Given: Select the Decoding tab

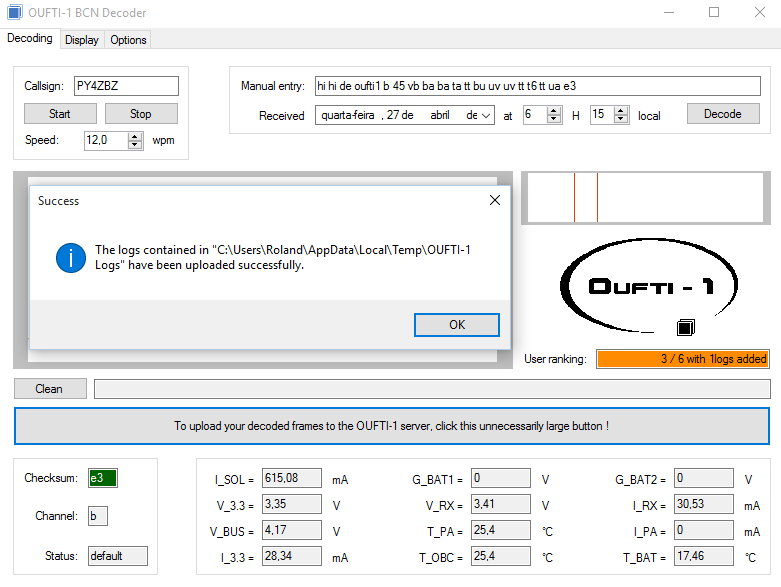Looking at the screenshot, I should pos(30,39).
